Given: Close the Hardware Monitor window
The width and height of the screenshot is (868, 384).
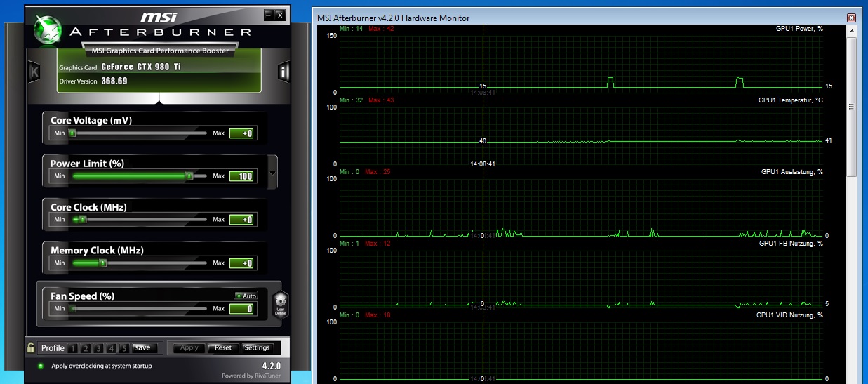Looking at the screenshot, I should (x=851, y=18).
